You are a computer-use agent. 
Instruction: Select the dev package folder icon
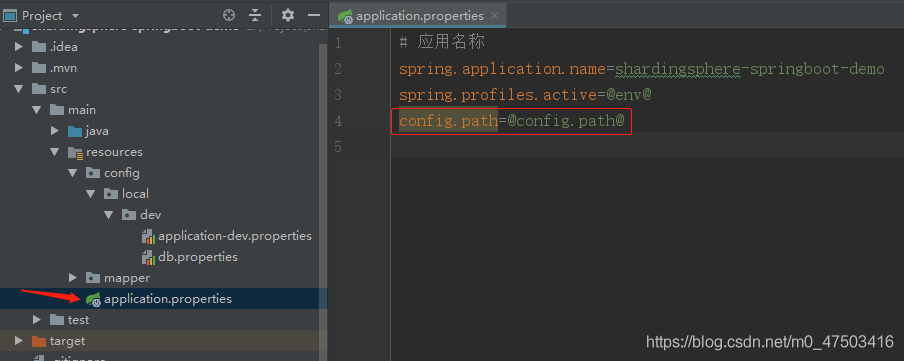click(x=129, y=215)
